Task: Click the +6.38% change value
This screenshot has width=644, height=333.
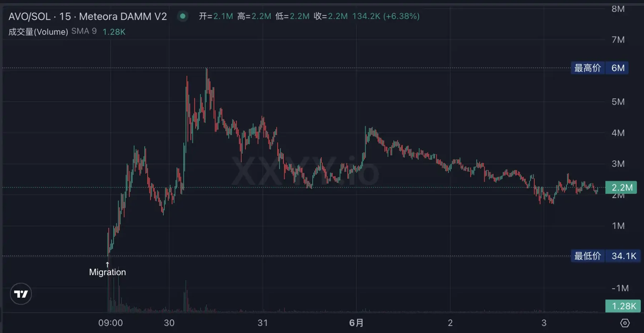Action: [x=401, y=16]
